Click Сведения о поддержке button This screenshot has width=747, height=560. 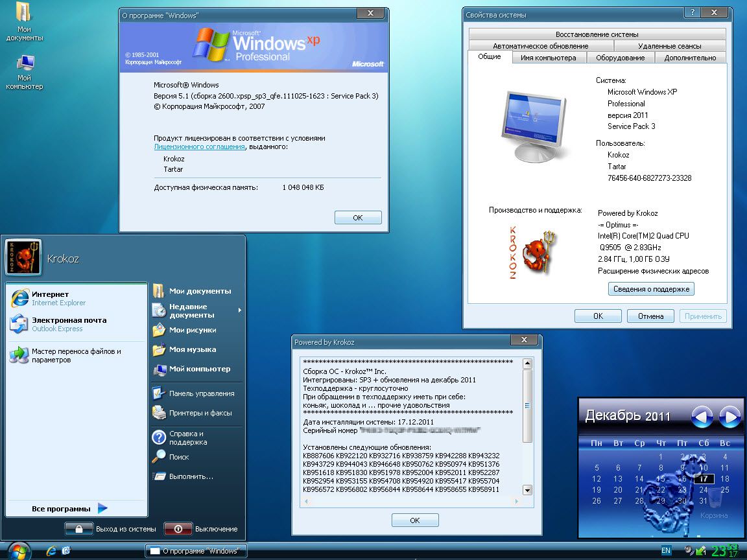click(x=650, y=289)
